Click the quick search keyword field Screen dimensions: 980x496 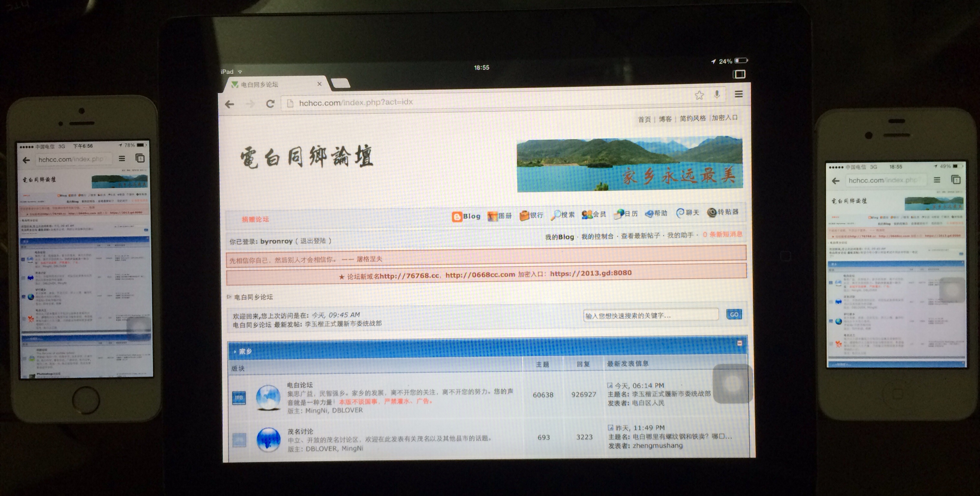pos(650,316)
